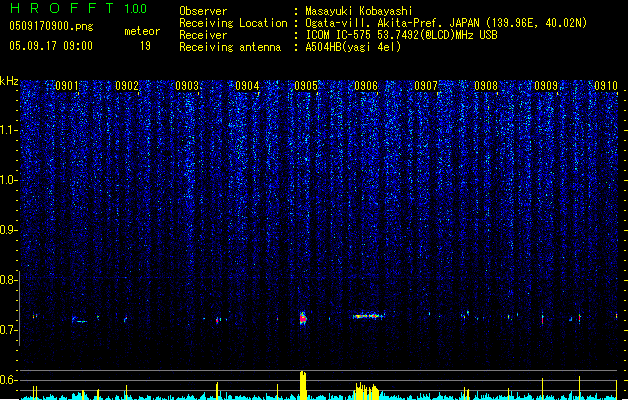Click the observer name Masayuki Kobayashi
This screenshot has width=629, height=400.
pos(359,11)
